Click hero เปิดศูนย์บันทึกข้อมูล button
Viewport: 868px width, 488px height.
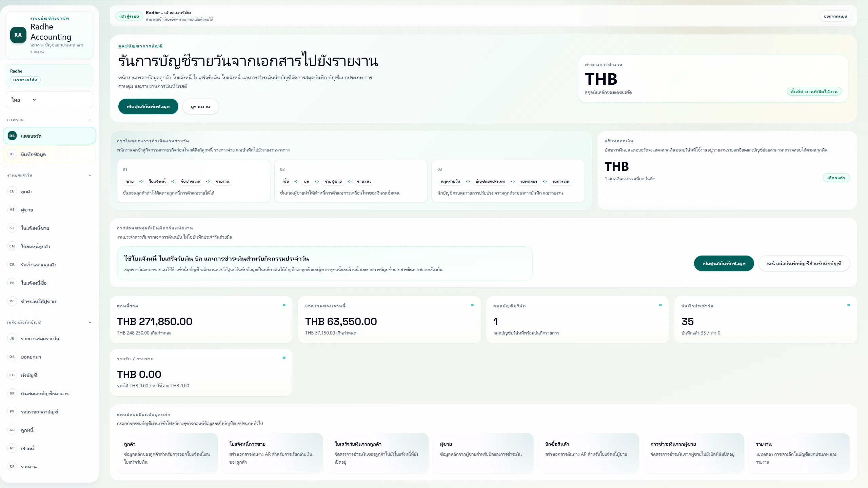click(x=148, y=106)
